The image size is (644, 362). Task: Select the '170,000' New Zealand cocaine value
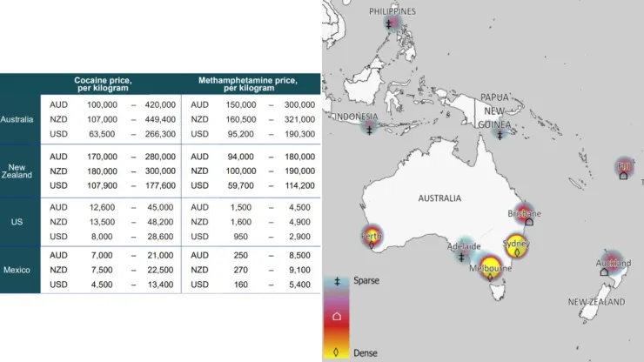click(x=102, y=157)
